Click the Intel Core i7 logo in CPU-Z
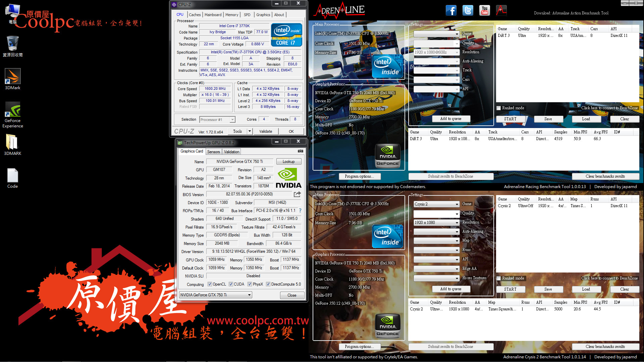644x362 pixels. (x=286, y=35)
